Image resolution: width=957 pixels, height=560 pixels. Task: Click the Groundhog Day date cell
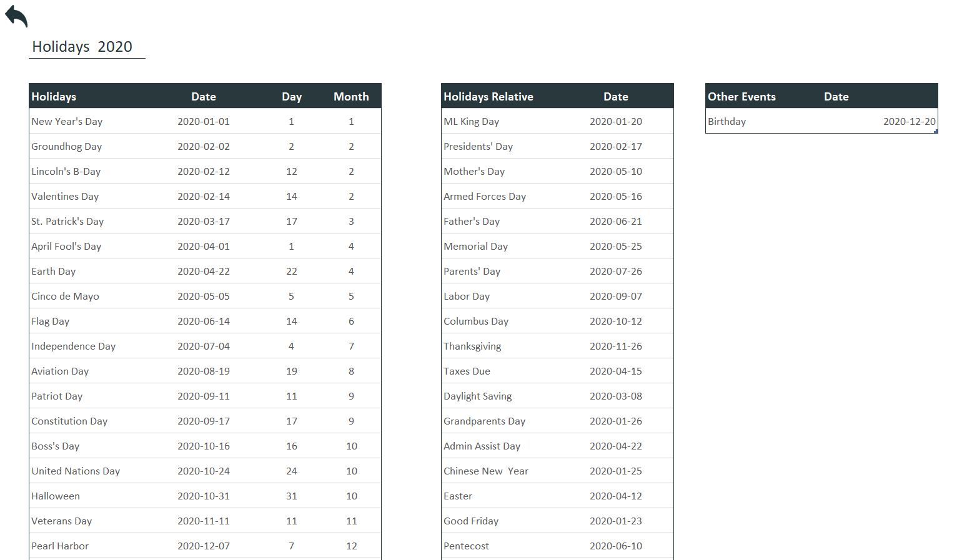[x=203, y=147]
